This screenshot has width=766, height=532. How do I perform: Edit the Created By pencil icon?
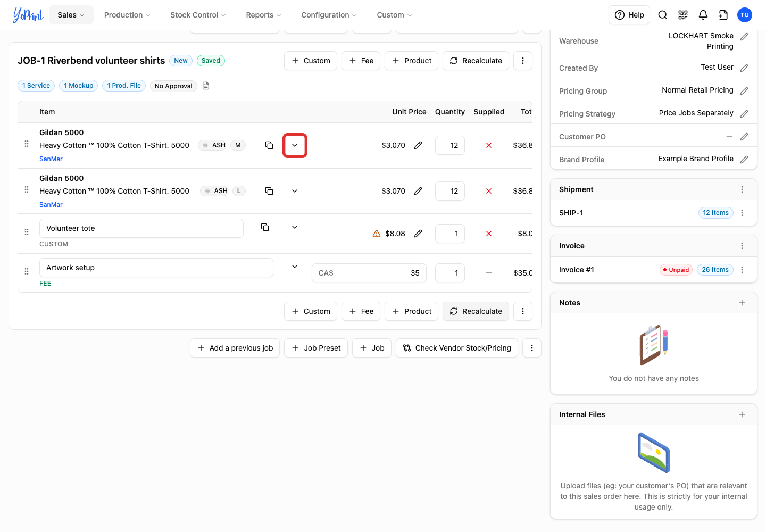click(744, 68)
